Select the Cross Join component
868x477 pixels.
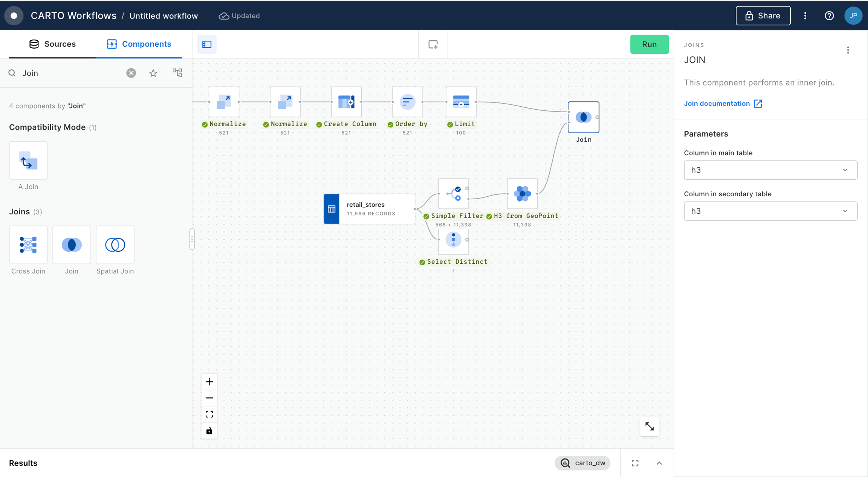pyautogui.click(x=28, y=245)
